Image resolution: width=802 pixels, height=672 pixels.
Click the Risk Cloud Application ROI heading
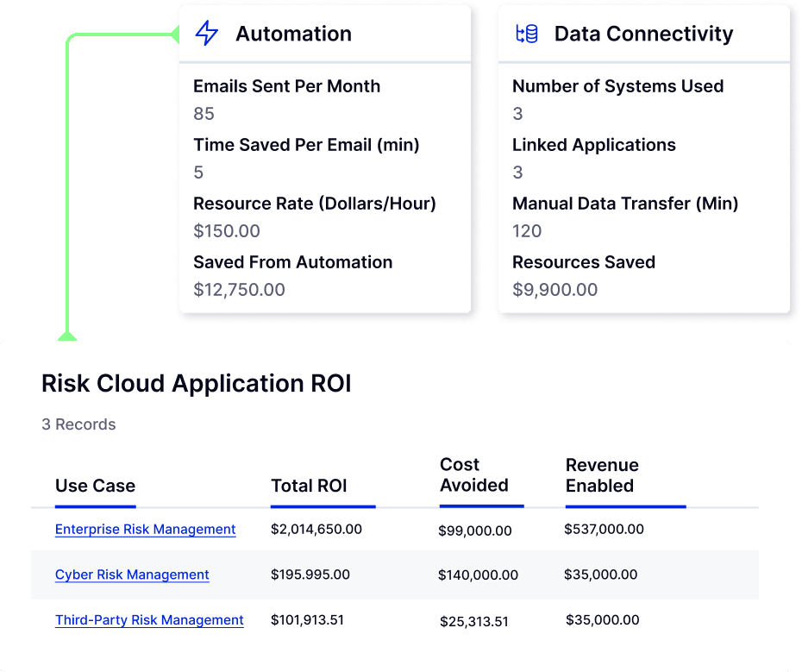[x=197, y=383]
